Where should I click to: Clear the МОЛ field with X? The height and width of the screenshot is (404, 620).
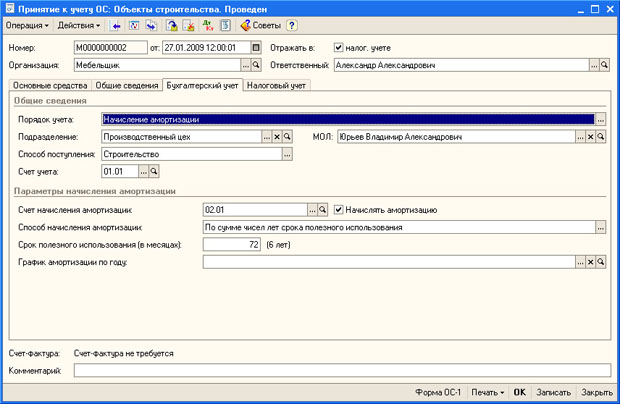(x=590, y=137)
